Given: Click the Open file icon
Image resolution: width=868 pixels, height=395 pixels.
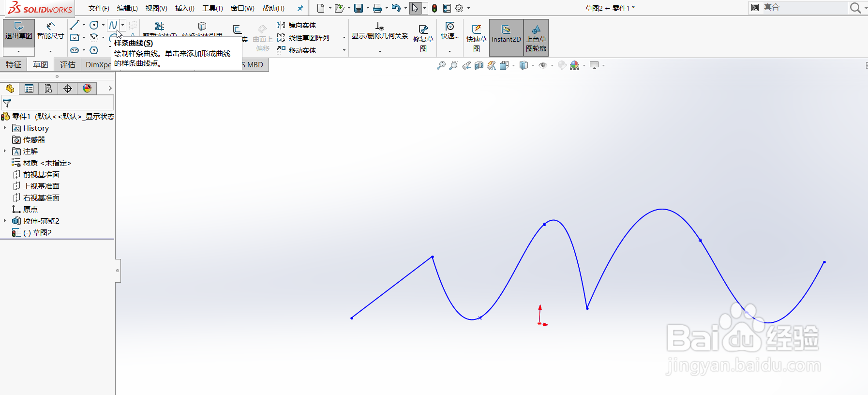Looking at the screenshot, I should click(339, 8).
